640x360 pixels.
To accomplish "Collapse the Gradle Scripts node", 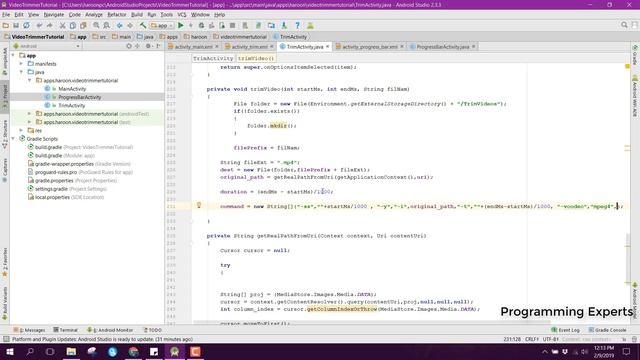I will click(13, 139).
